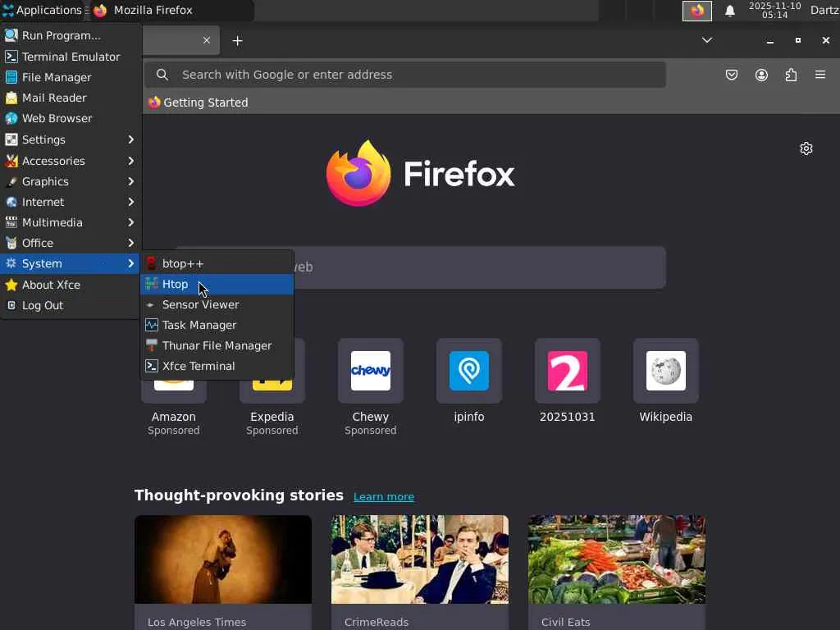Open the List all tabs dropdown arrow
The height and width of the screenshot is (630, 840).
pos(706,40)
